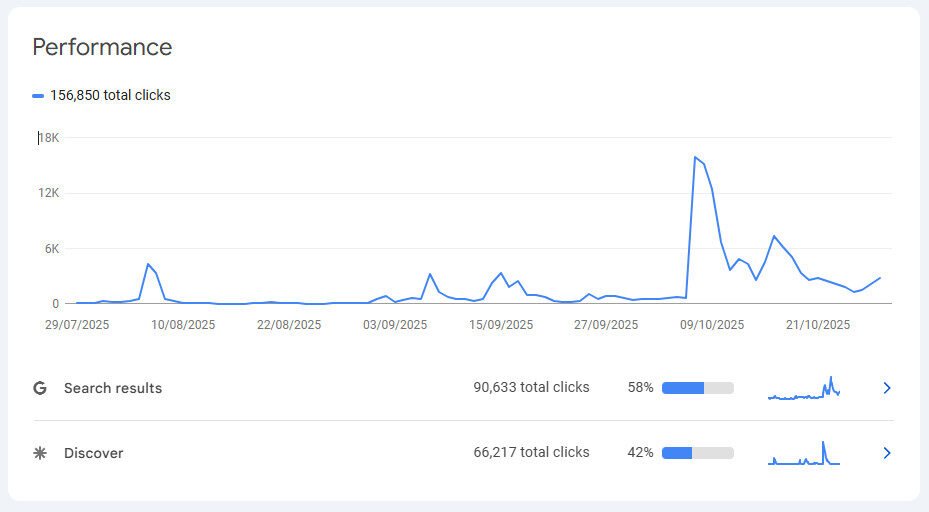Screen dimensions: 929x512
Task: Click the blue total clicks legend marker
Action: point(38,96)
